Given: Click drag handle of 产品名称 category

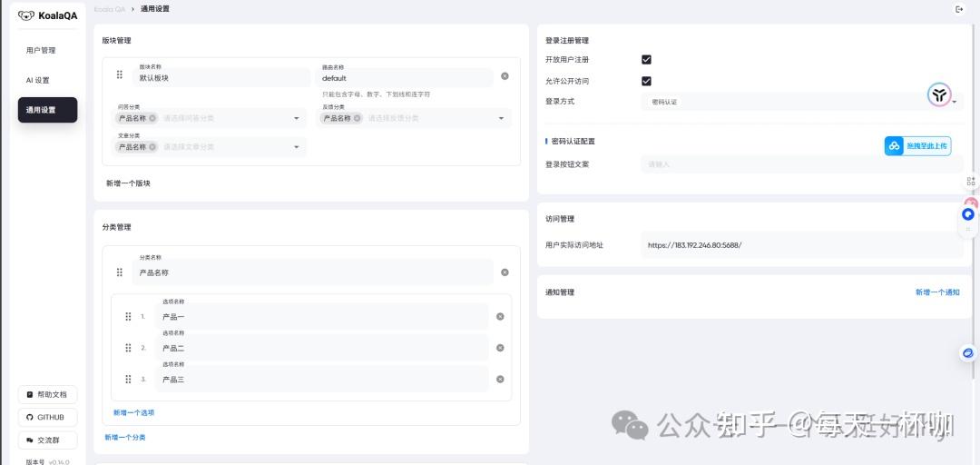Looking at the screenshot, I should pyautogui.click(x=120, y=272).
